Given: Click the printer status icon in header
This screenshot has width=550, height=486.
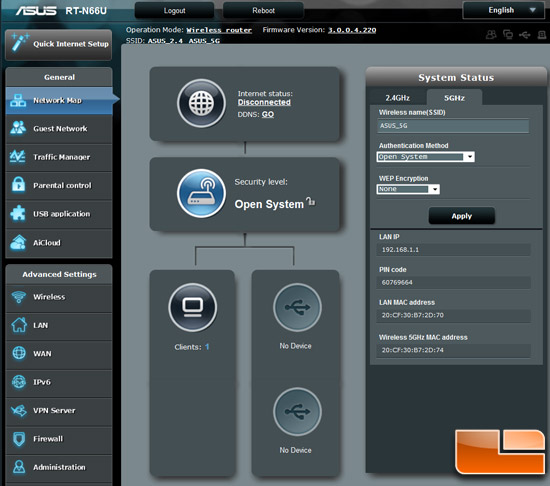Looking at the screenshot, I should coord(542,35).
